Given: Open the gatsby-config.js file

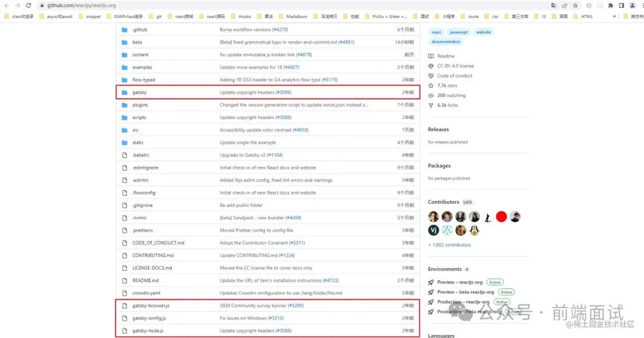Looking at the screenshot, I should [x=149, y=318].
